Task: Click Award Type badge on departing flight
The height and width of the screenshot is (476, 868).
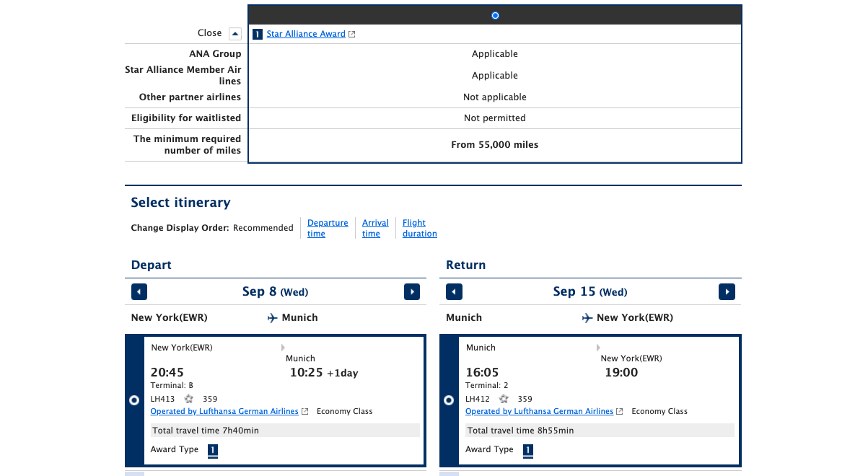Action: coord(213,451)
